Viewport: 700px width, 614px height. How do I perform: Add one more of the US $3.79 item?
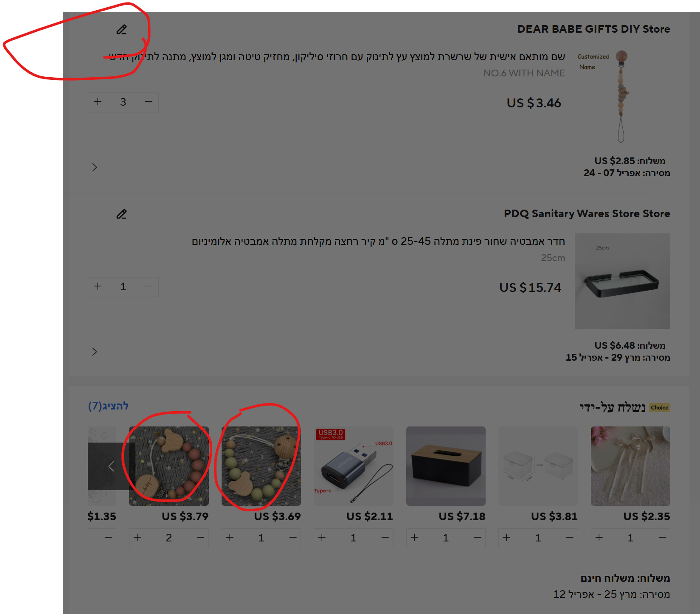point(138,538)
